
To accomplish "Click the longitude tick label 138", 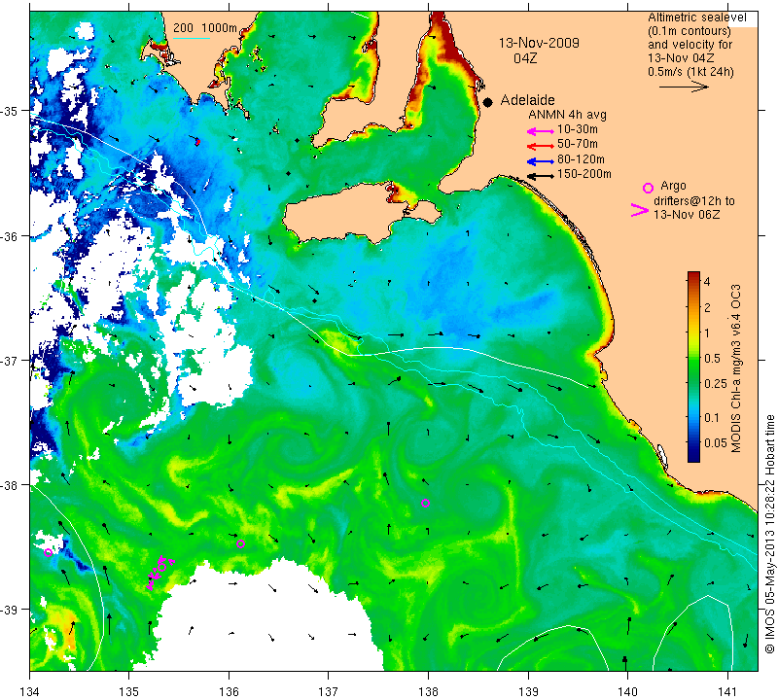I will click(428, 691).
